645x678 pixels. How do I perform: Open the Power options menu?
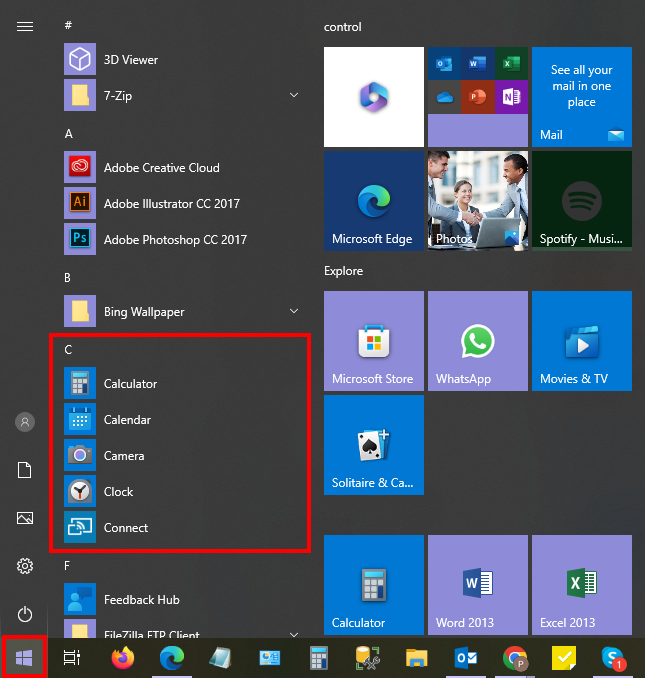[25, 614]
